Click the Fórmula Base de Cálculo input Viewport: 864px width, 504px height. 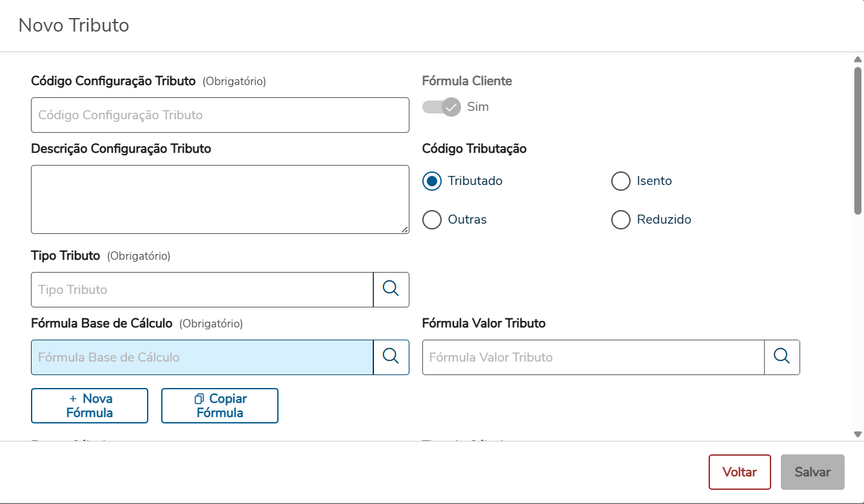click(x=202, y=357)
